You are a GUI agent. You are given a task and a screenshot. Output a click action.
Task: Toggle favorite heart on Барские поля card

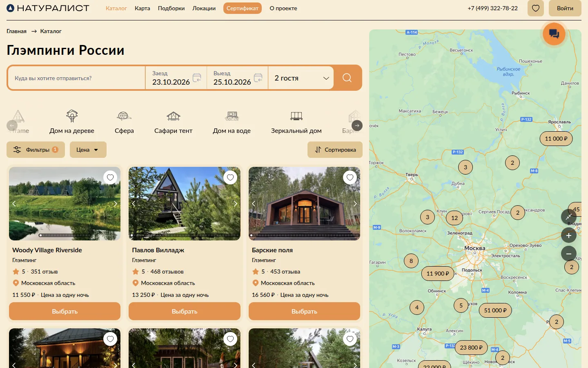350,177
